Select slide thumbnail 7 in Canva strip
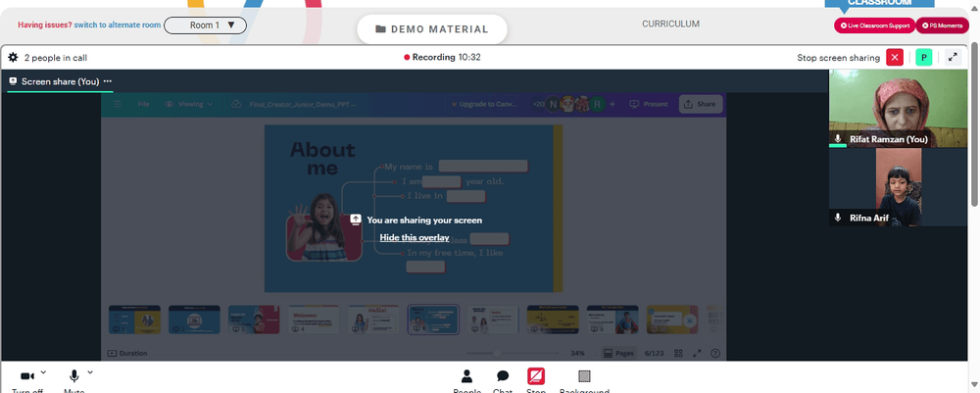Image resolution: width=980 pixels, height=393 pixels. [x=493, y=319]
